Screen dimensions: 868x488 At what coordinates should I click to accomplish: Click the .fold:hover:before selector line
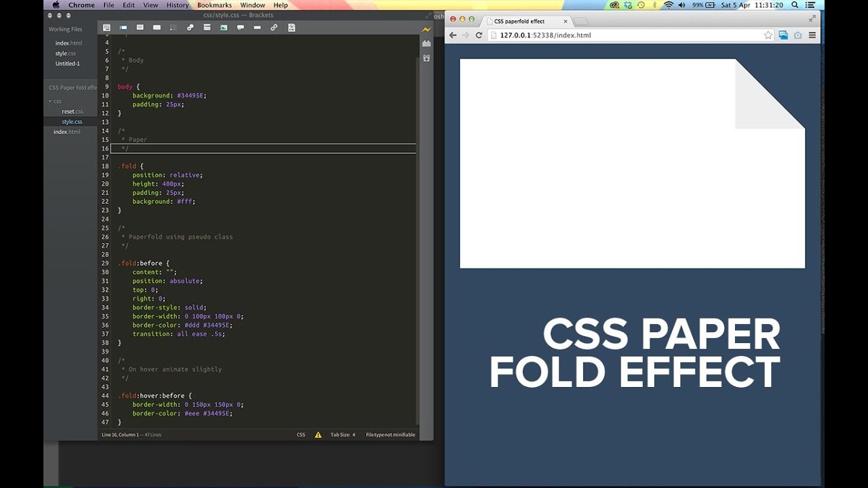click(x=155, y=395)
